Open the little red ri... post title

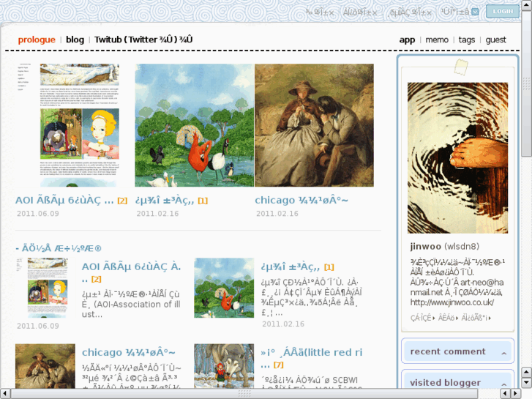click(312, 352)
